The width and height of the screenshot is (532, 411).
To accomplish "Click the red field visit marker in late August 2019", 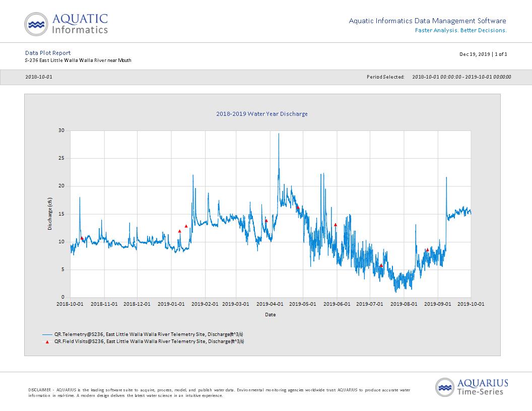I will (x=428, y=250).
